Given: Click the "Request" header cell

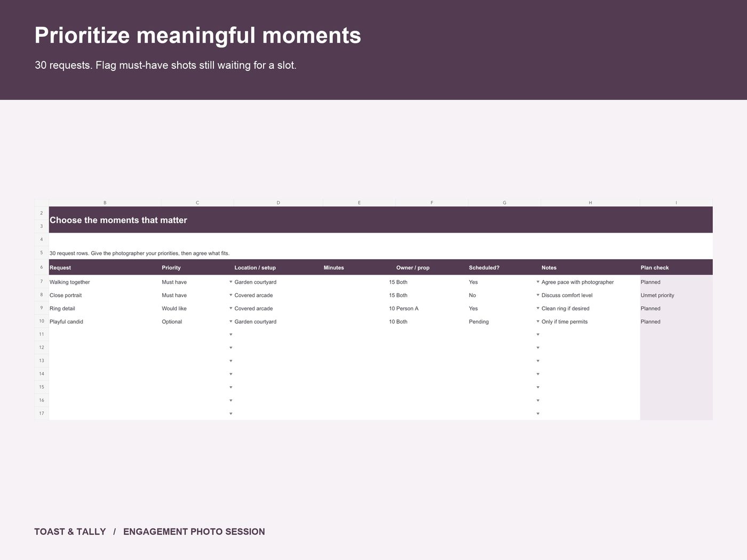Looking at the screenshot, I should click(x=105, y=268).
